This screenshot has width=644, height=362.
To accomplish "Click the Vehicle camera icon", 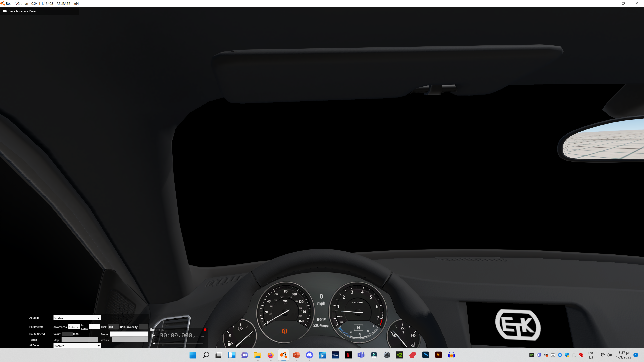I will [x=5, y=11].
